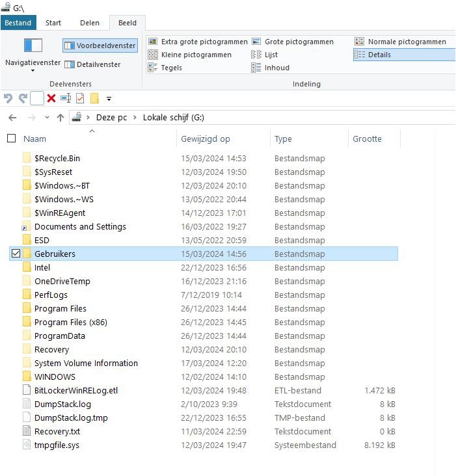The width and height of the screenshot is (456, 476).
Task: Click the tmpgfile.sys file icon
Action: 27,445
